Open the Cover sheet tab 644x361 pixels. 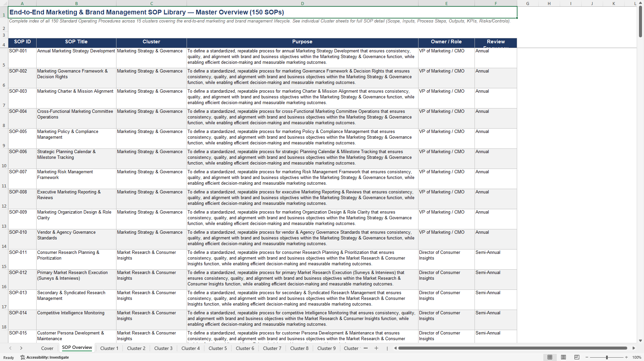pyautogui.click(x=47, y=348)
